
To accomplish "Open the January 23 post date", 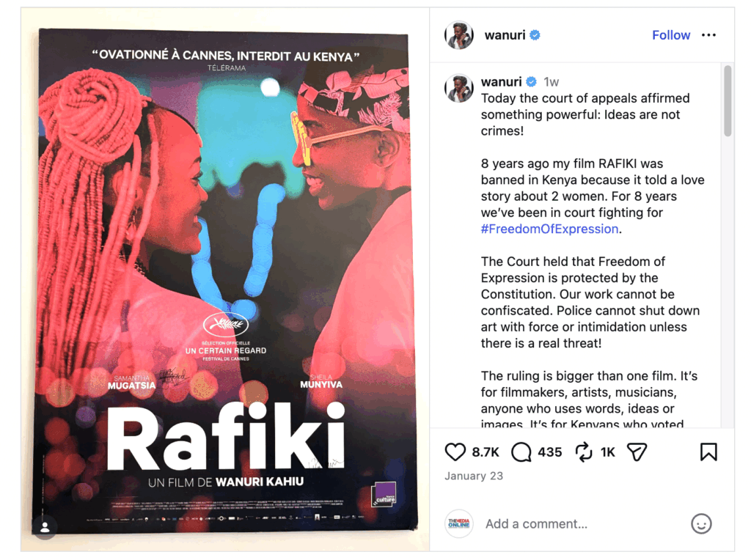I will click(x=474, y=476).
